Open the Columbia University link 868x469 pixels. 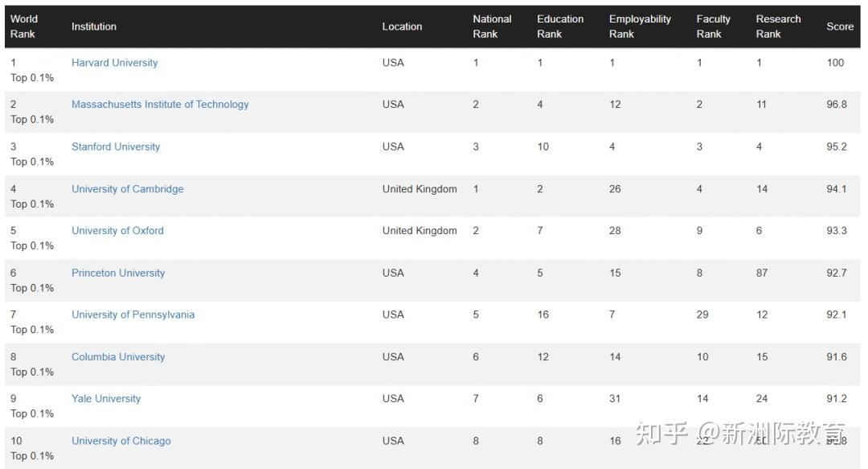coord(118,357)
